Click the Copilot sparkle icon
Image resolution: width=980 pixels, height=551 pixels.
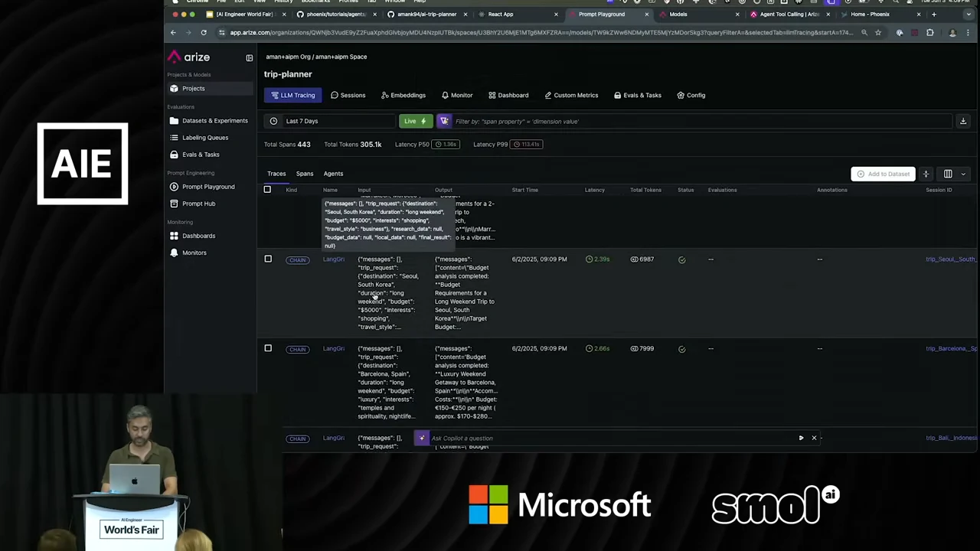[422, 439]
